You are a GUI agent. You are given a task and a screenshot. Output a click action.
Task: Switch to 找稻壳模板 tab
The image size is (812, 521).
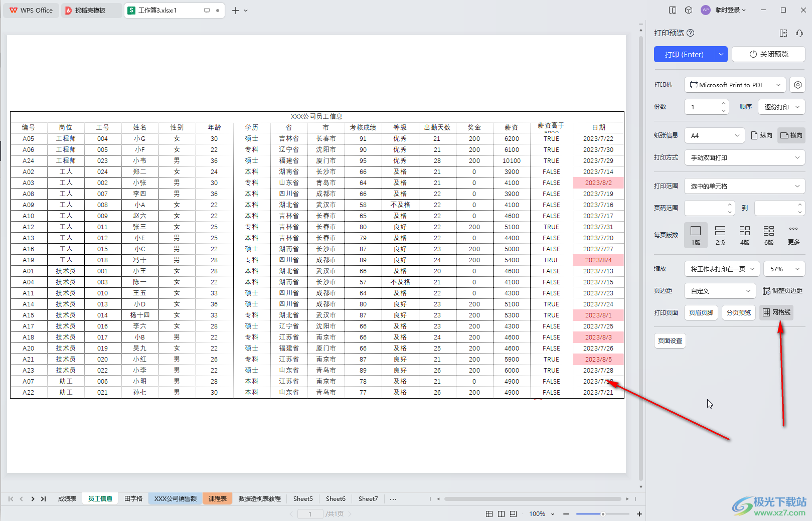pos(91,11)
